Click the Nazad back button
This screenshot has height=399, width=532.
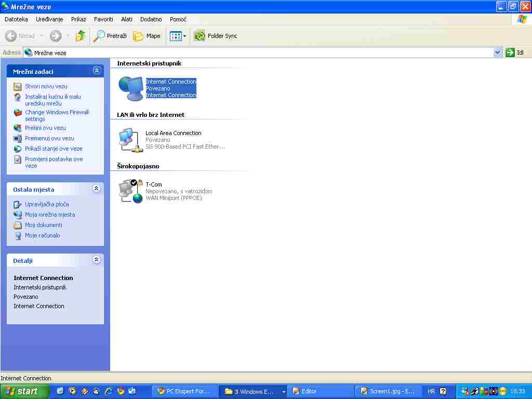tap(21, 36)
